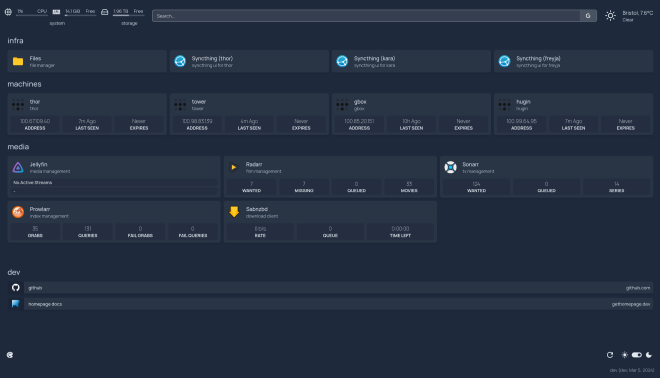
Task: Click the GitHub octocat icon
Action: [16, 287]
